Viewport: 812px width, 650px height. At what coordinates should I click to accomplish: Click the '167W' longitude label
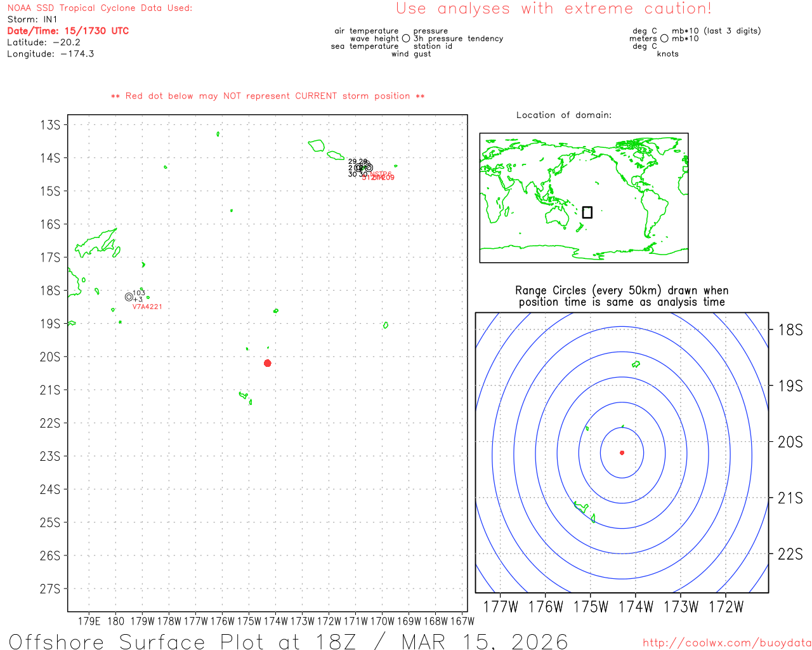(462, 621)
